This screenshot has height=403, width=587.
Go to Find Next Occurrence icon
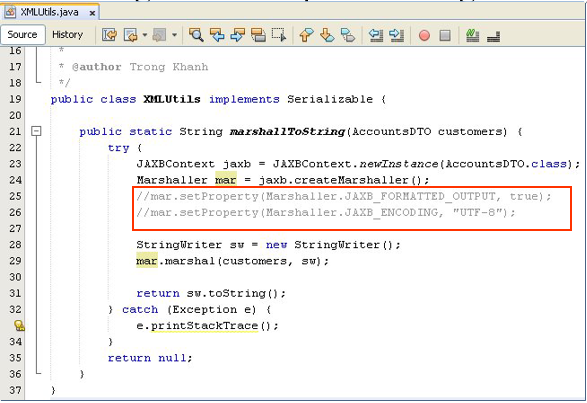click(238, 35)
